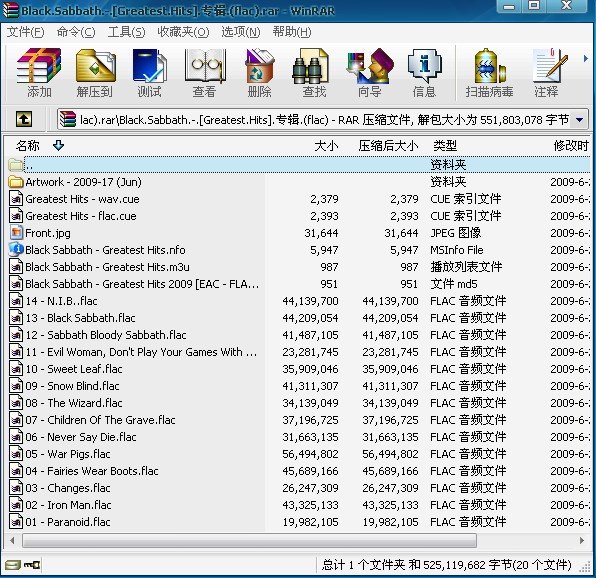Click the horizontal scrollbar thumb
596x578 pixels.
[249, 540]
